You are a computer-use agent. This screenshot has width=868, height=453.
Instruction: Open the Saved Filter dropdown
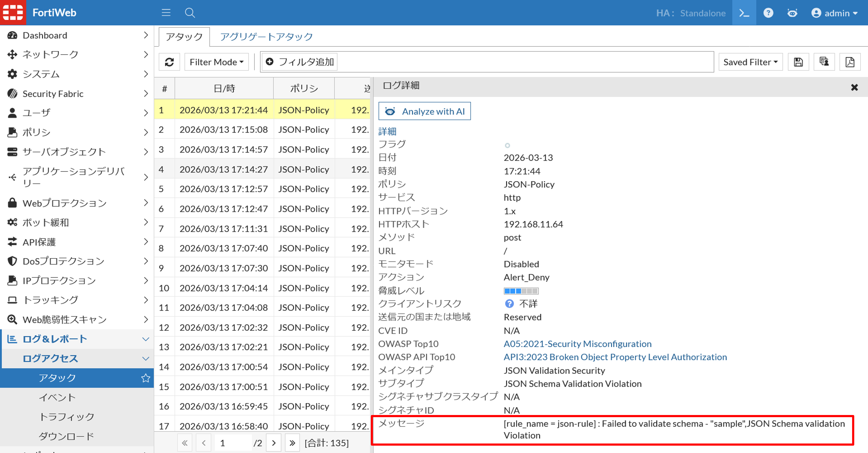(750, 62)
